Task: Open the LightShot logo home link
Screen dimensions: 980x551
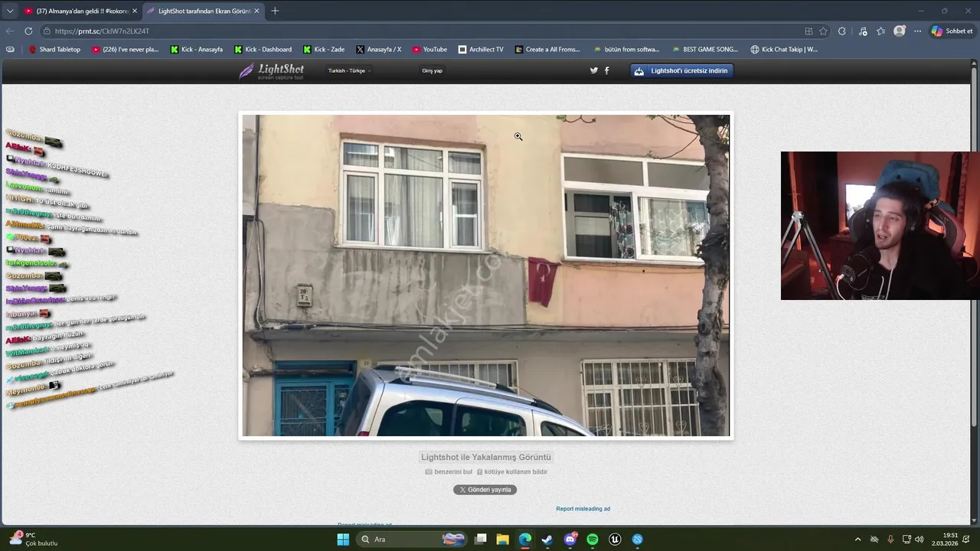Action: tap(271, 71)
